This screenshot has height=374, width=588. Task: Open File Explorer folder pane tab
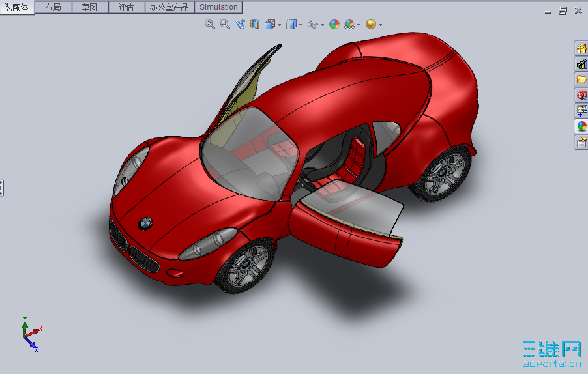(x=581, y=79)
